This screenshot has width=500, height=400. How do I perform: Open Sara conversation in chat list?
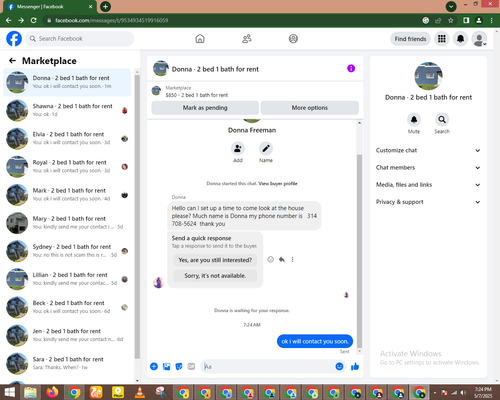tap(67, 363)
